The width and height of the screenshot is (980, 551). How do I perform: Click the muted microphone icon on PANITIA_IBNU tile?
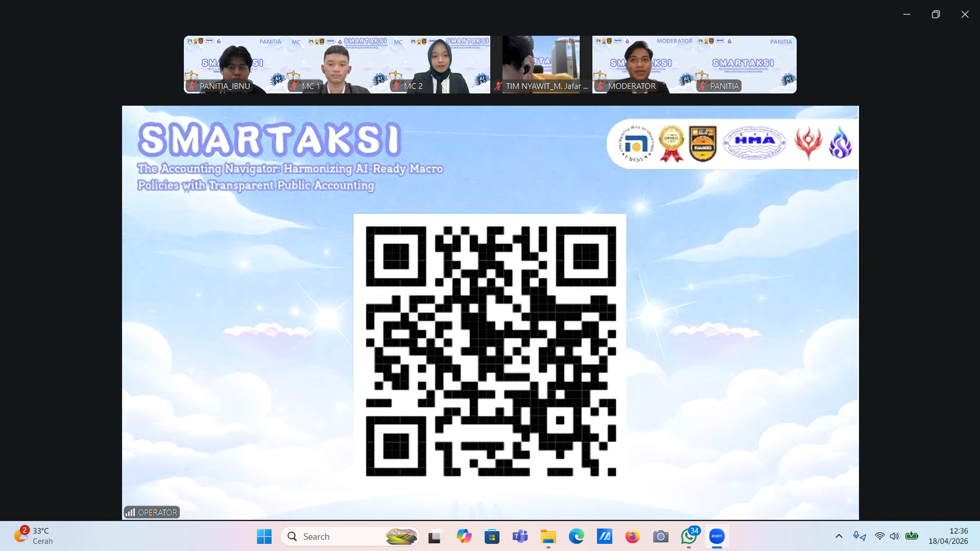193,86
